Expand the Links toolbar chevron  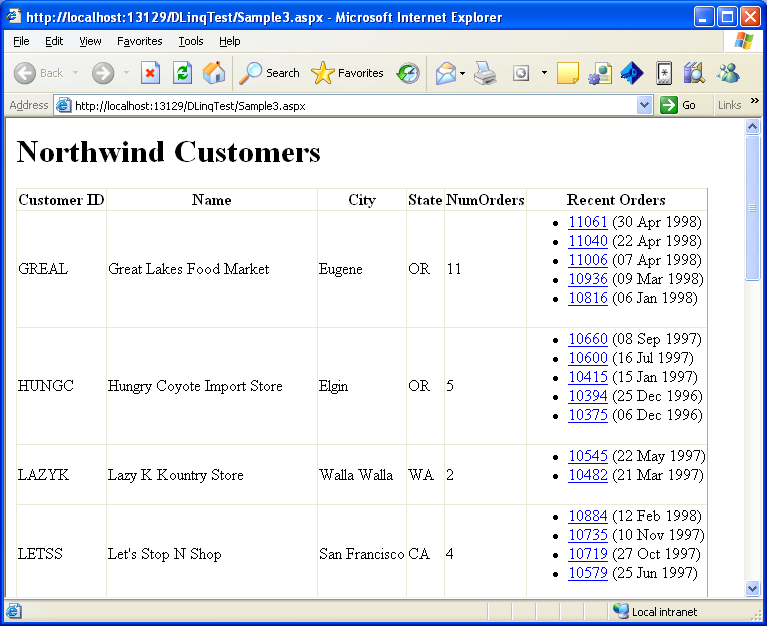click(x=754, y=101)
